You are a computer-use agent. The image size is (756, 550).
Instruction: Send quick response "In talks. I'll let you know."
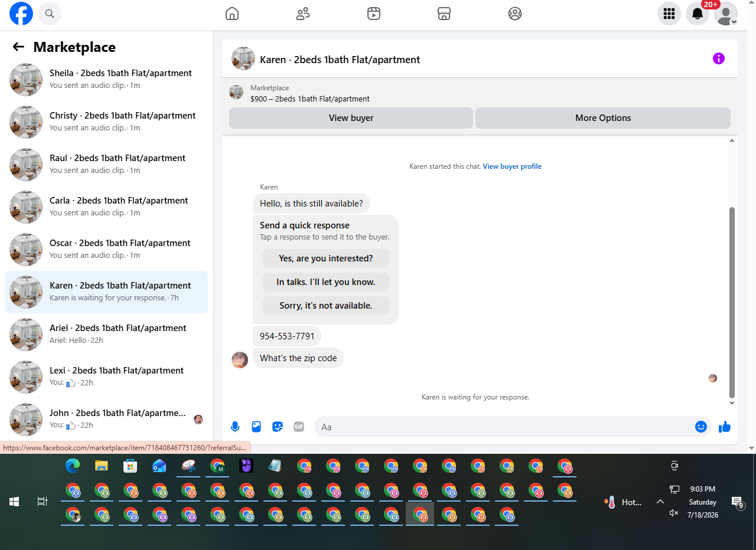(326, 282)
